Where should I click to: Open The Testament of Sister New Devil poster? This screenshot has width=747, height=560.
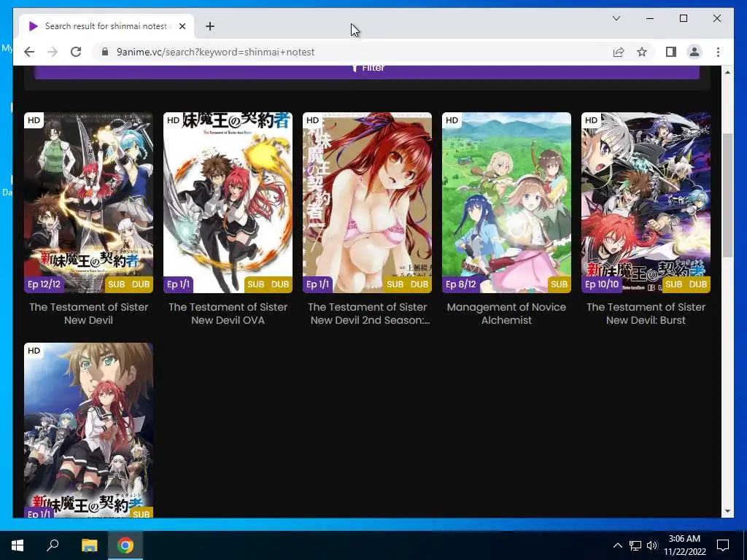click(x=88, y=203)
